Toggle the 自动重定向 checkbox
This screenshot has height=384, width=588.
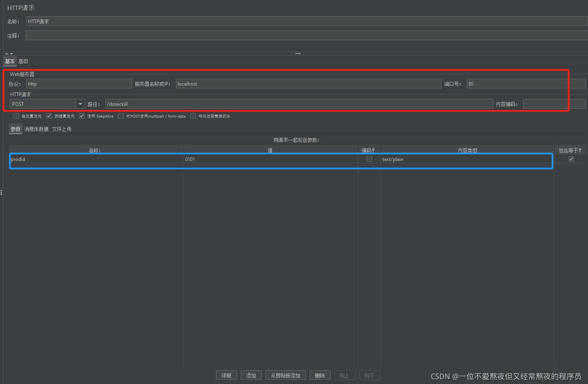coord(16,116)
